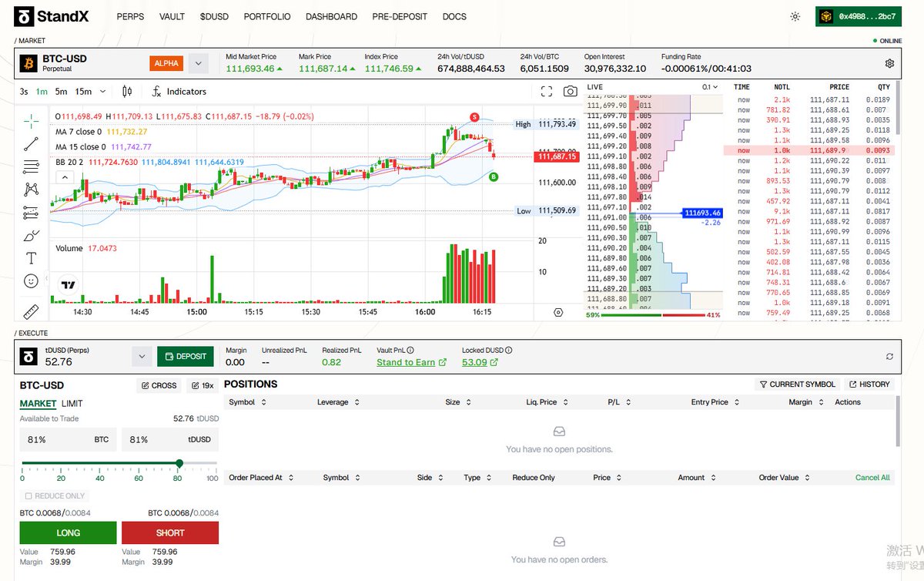The width and height of the screenshot is (924, 581).
Task: Click Cancel All orders
Action: tap(872, 478)
